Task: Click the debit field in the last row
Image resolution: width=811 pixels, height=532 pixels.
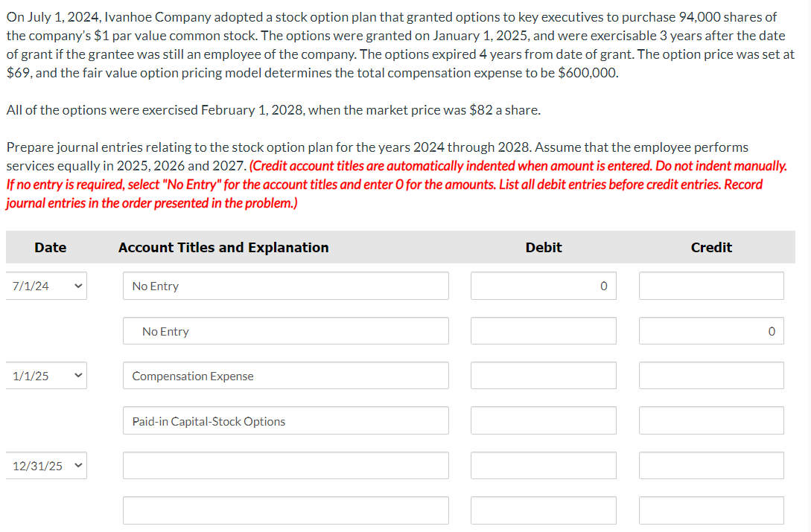Action: coord(543,510)
